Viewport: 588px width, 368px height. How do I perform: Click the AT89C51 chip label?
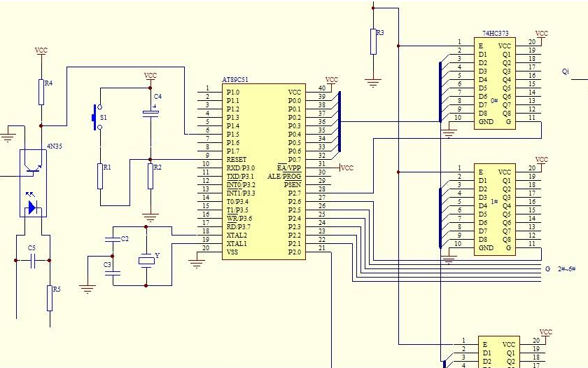(x=235, y=79)
